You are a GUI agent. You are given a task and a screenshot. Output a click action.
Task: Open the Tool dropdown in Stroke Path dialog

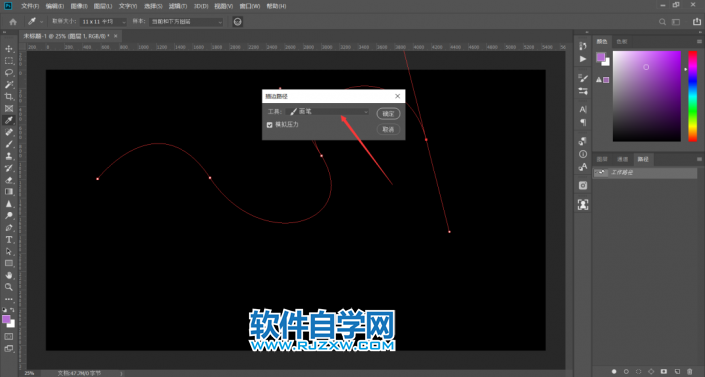pos(327,112)
